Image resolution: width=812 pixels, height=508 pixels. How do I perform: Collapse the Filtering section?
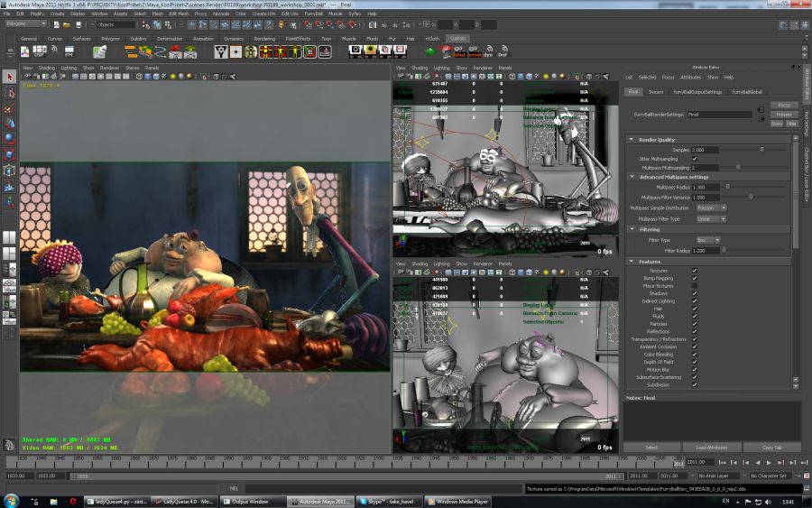tap(632, 229)
